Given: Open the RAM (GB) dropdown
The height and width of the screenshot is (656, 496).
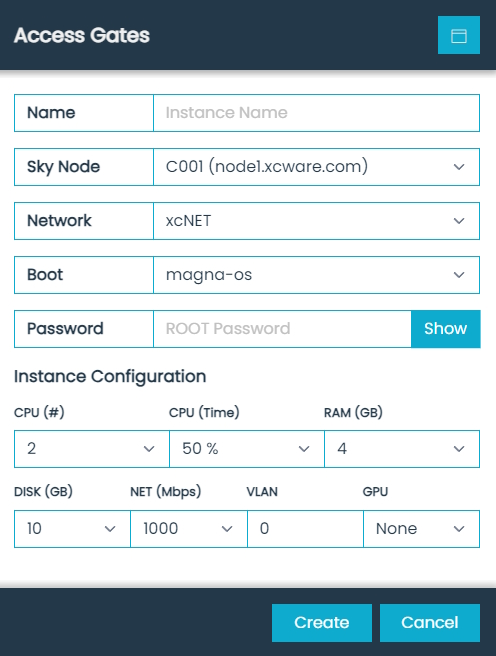Looking at the screenshot, I should (402, 449).
